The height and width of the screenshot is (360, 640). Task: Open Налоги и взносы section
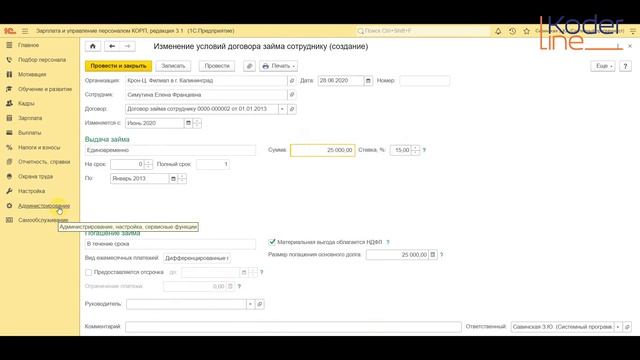[x=39, y=147]
